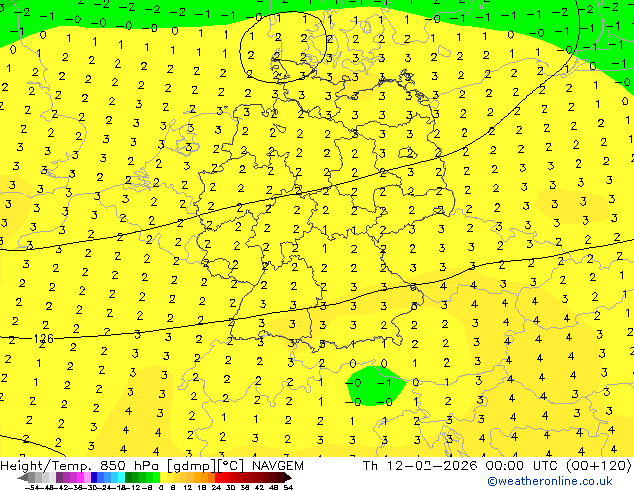Click the cyan -18°C legend swatch
Image resolution: width=634 pixels, height=490 pixels.
click(122, 477)
